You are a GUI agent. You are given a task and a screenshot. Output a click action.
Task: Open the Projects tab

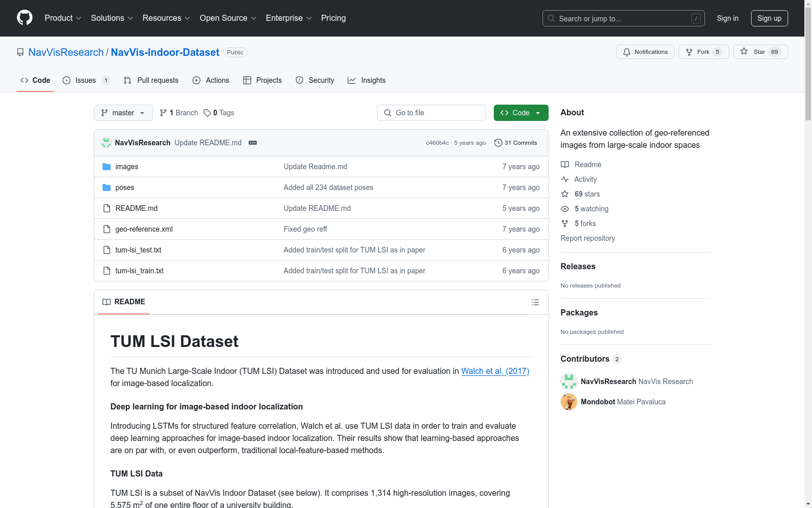tap(262, 80)
